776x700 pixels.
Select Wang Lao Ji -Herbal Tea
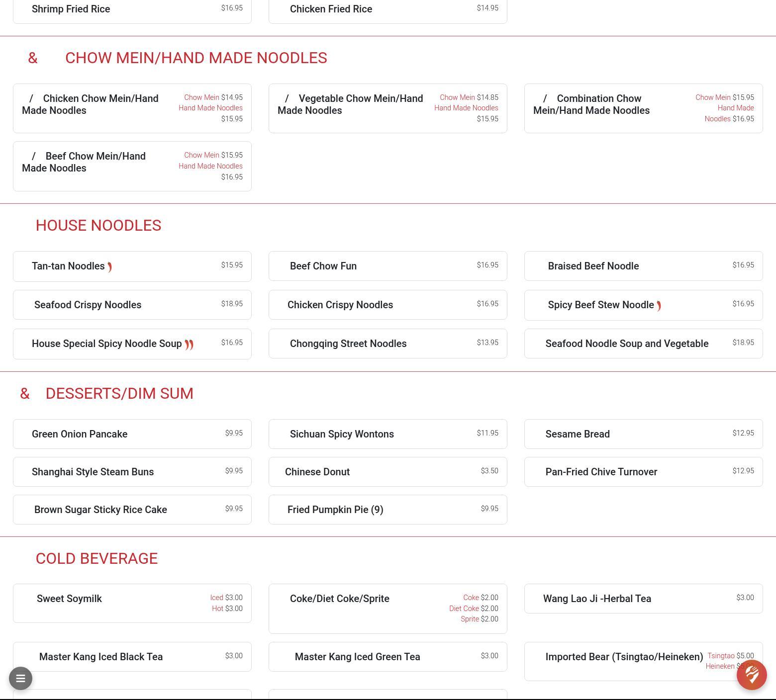644,599
